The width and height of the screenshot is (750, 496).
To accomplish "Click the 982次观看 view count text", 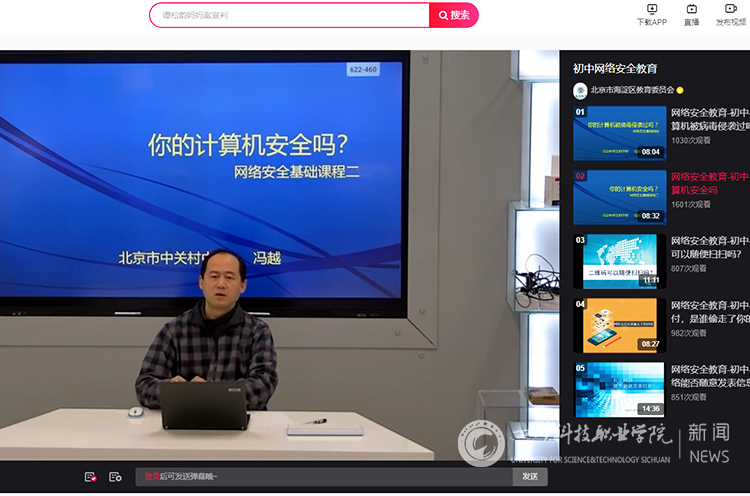I will tap(689, 333).
